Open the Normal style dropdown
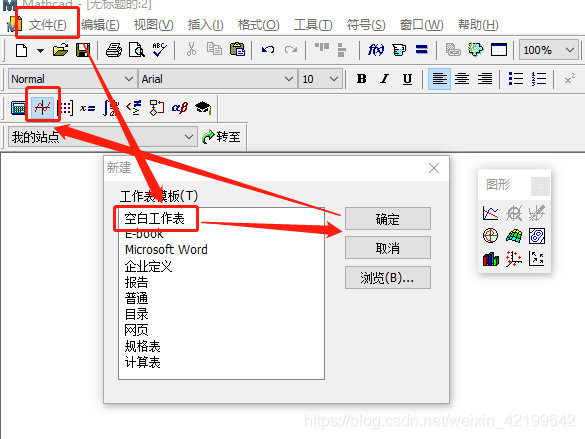The width and height of the screenshot is (585, 439). click(x=72, y=79)
